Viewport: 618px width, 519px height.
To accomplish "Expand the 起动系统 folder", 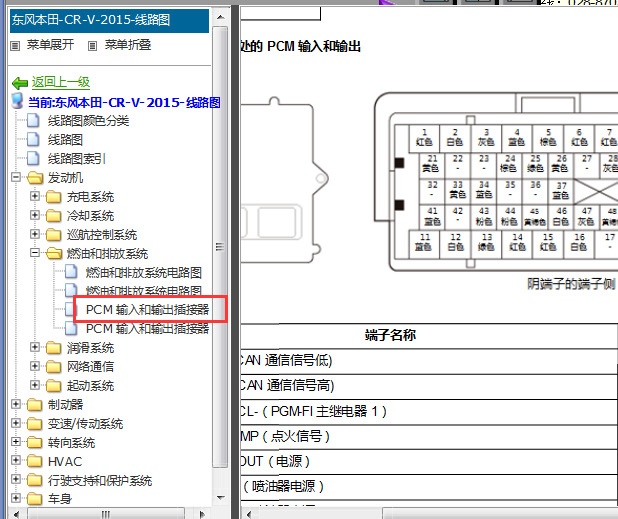I will coord(35,385).
